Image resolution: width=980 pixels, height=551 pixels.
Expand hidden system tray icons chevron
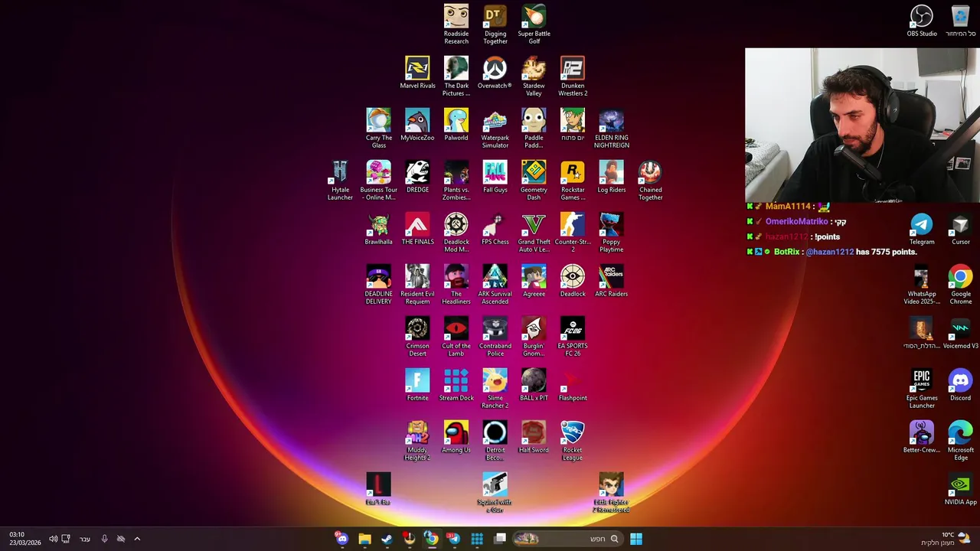(137, 539)
